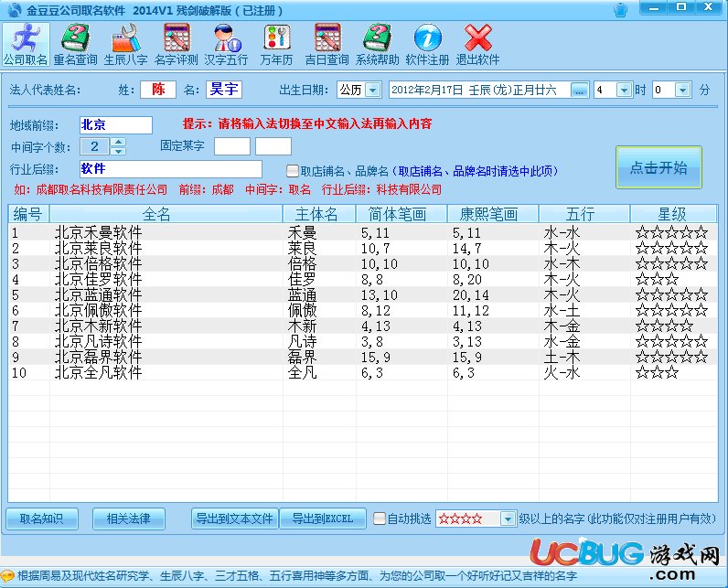Select row 北京佩傲软件
Viewport: 728px width, 588px height.
click(x=362, y=310)
